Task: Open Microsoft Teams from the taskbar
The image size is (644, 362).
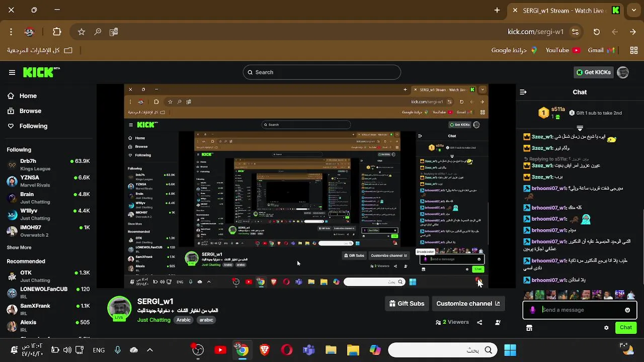Action: click(x=309, y=350)
